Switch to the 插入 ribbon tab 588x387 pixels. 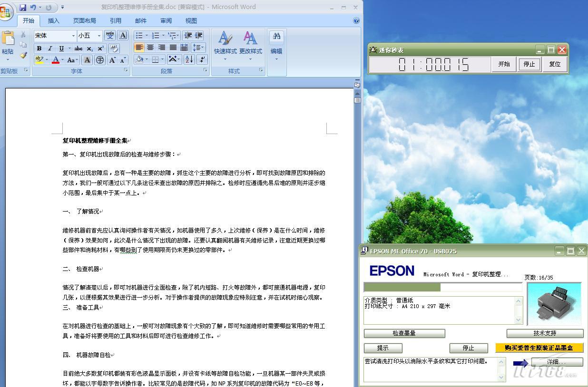[x=54, y=20]
